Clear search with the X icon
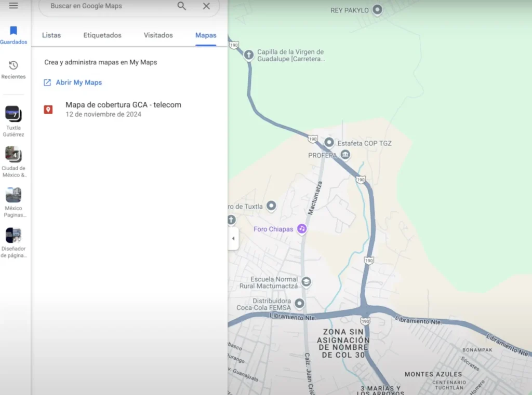 tap(206, 6)
